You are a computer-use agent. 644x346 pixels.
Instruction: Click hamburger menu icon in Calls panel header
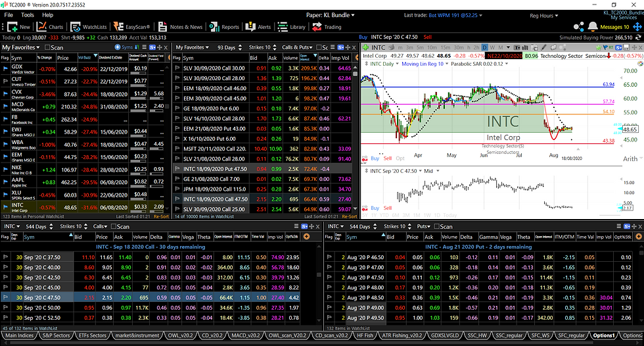[x=296, y=226]
